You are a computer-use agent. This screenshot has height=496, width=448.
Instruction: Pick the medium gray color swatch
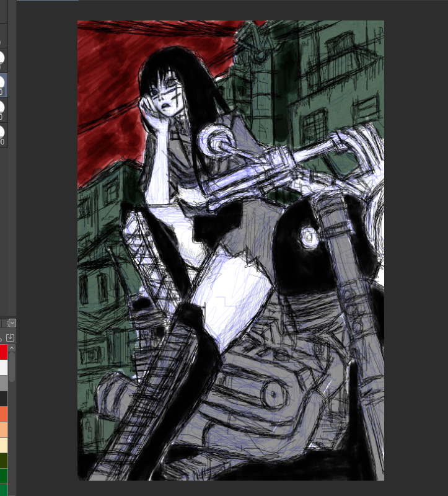click(4, 383)
